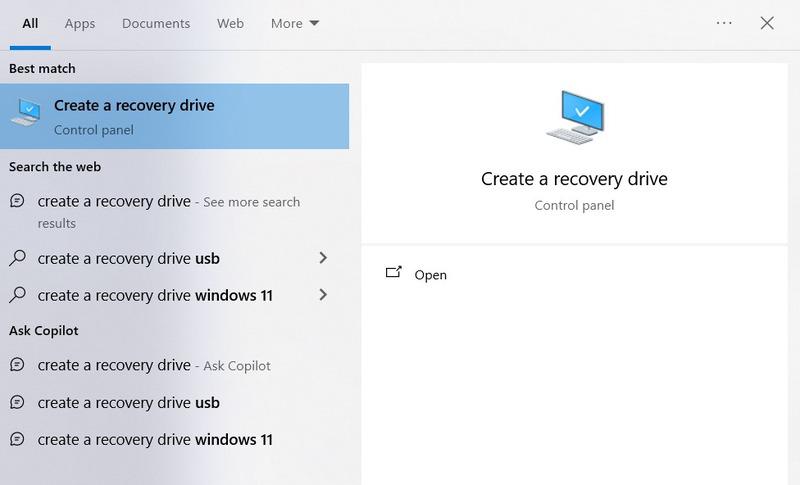Switch to the Apps tab
This screenshot has height=485, width=800.
coord(80,23)
